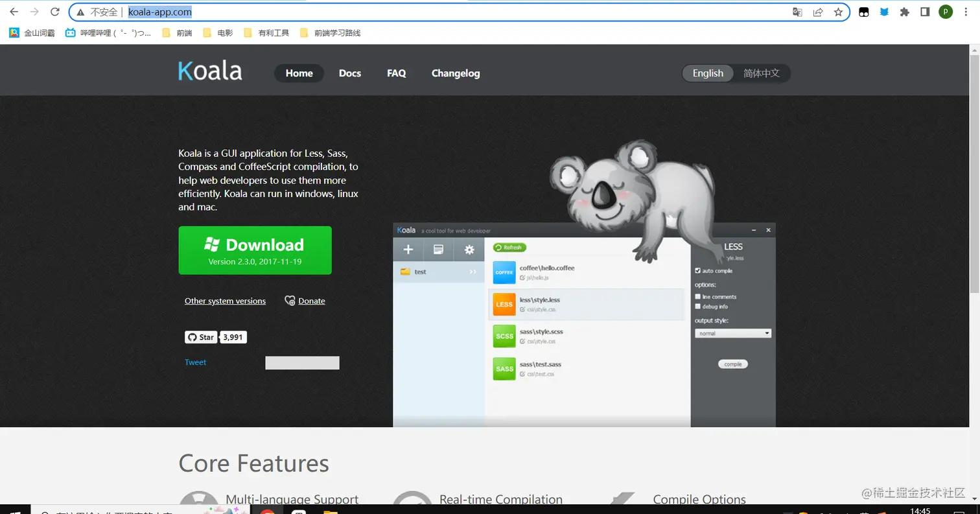Toggle the browser side panel icon

[925, 12]
